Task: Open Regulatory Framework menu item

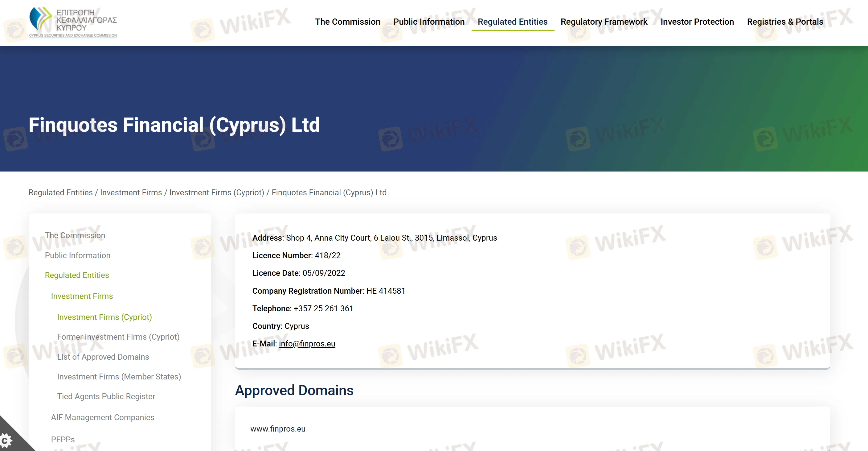Action: pos(604,22)
